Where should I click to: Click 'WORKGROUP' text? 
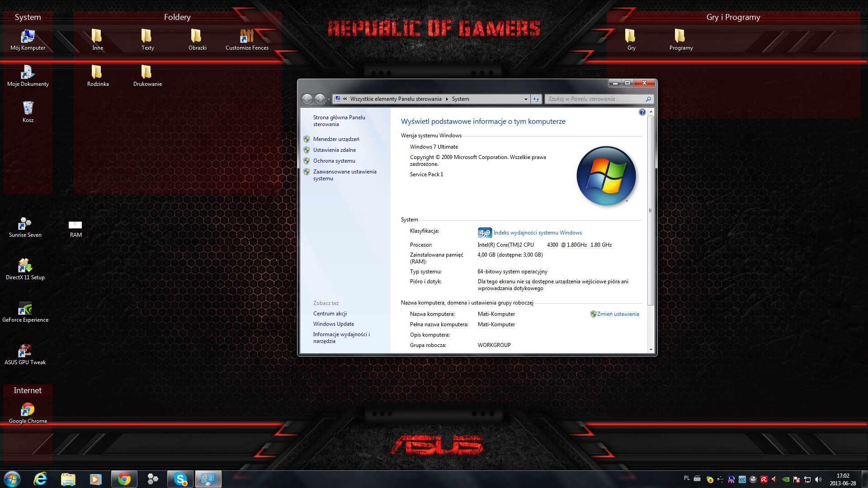[494, 345]
